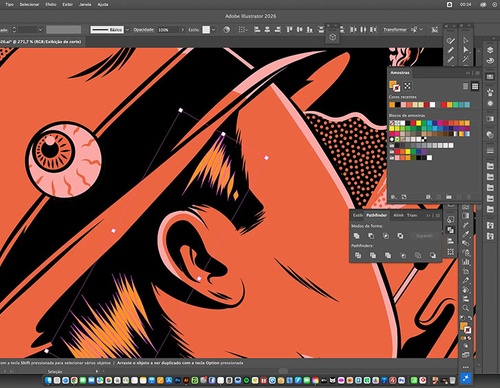Open Finder from the Dock
The image size is (500, 388).
(x=49, y=380)
